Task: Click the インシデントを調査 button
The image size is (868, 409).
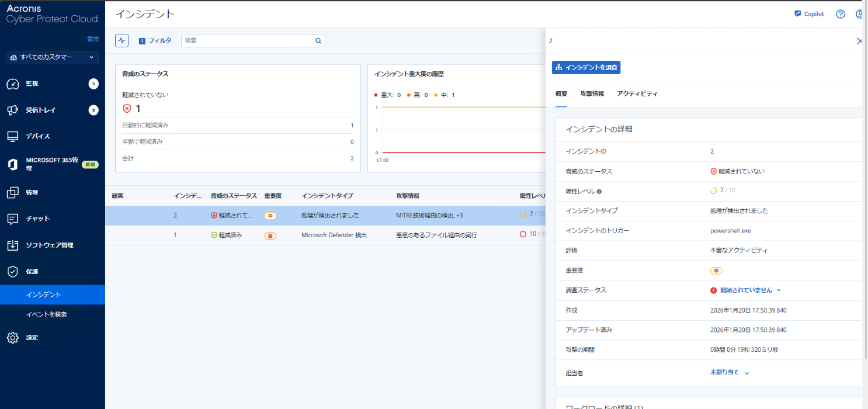Action: (x=586, y=68)
